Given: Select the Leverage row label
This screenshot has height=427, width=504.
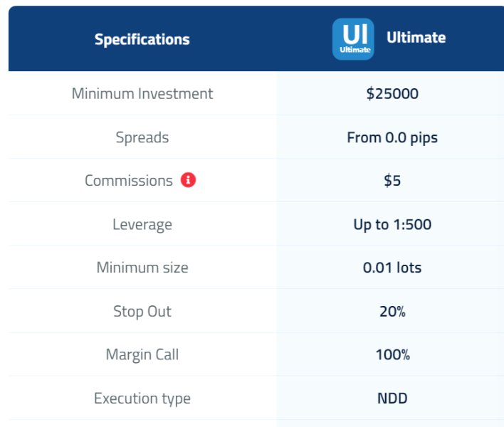Looking at the screenshot, I should tap(142, 225).
